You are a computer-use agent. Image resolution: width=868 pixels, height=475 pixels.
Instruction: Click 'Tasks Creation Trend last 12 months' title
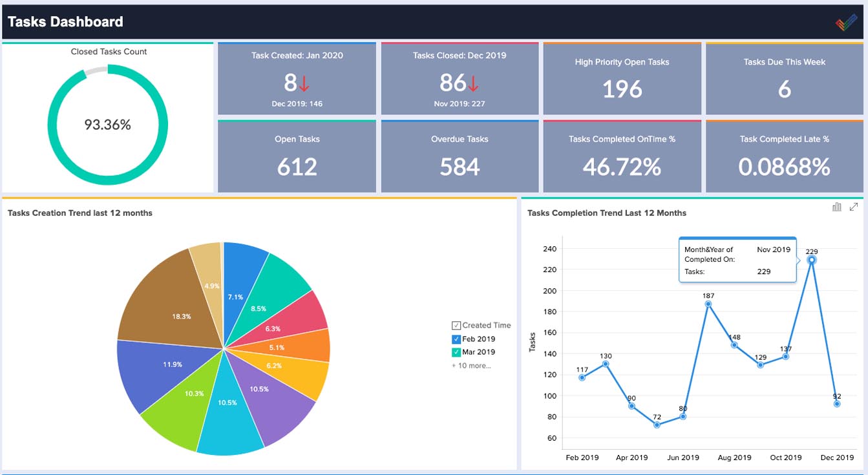tap(80, 213)
